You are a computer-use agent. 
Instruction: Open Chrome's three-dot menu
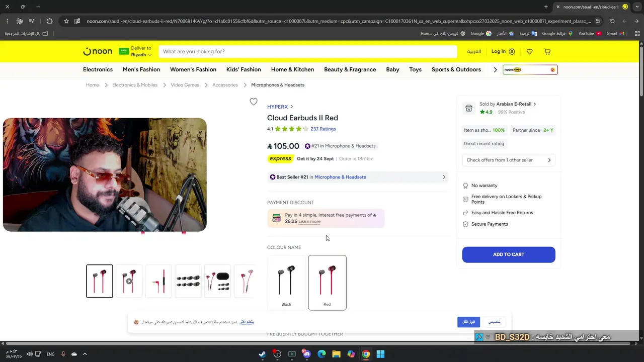pos(7,21)
